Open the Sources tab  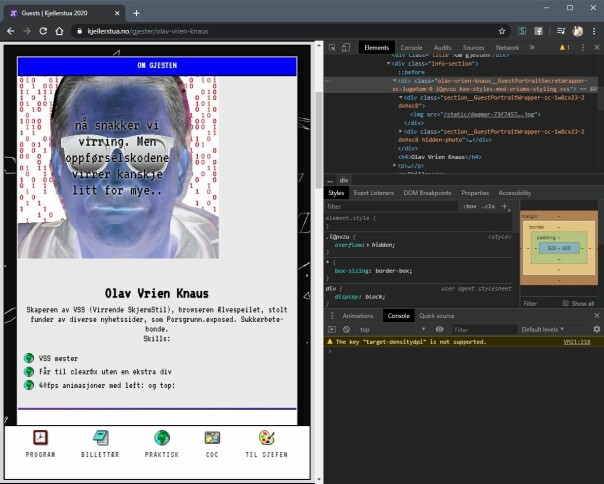click(473, 48)
